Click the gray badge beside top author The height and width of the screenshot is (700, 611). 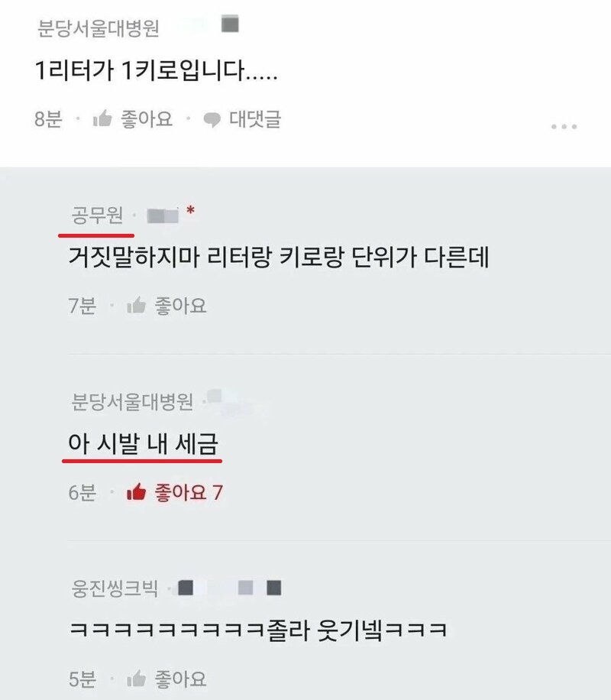coord(231,24)
